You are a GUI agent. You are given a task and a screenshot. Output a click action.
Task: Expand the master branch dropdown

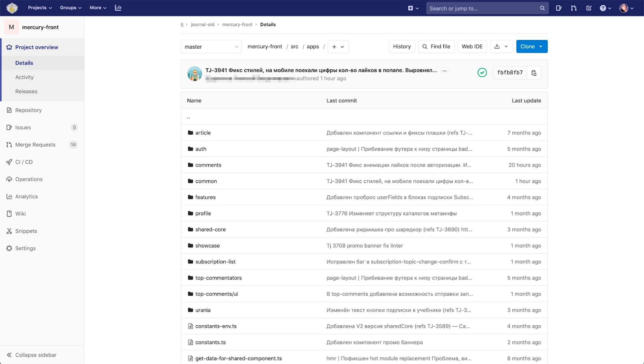[211, 46]
